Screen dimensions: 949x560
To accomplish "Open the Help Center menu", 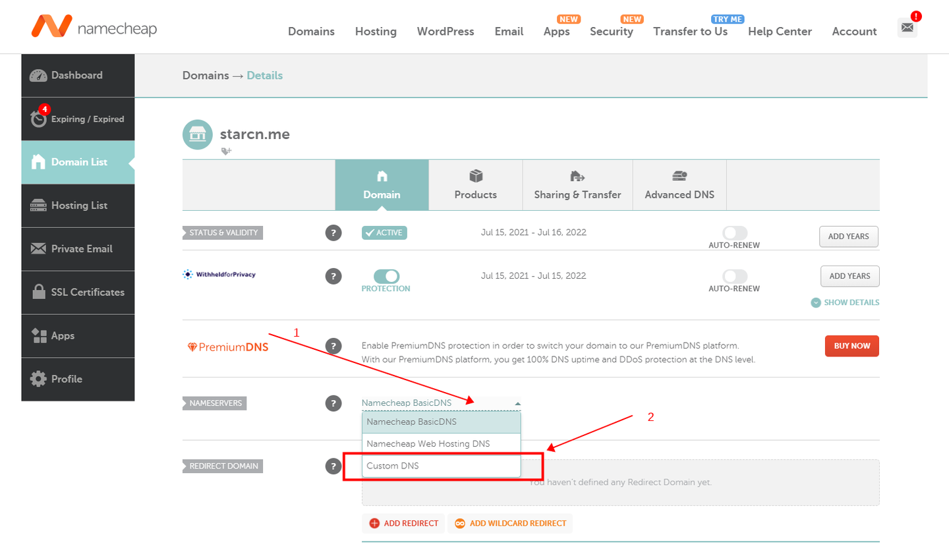I will 780,32.
